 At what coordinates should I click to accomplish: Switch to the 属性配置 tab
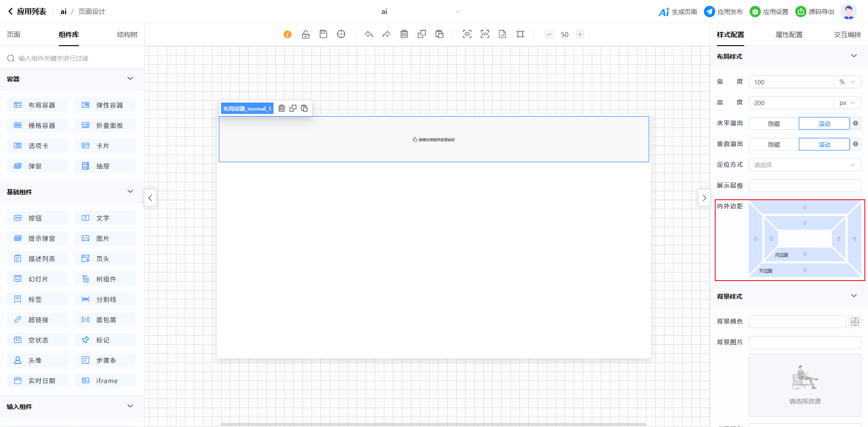coord(789,35)
